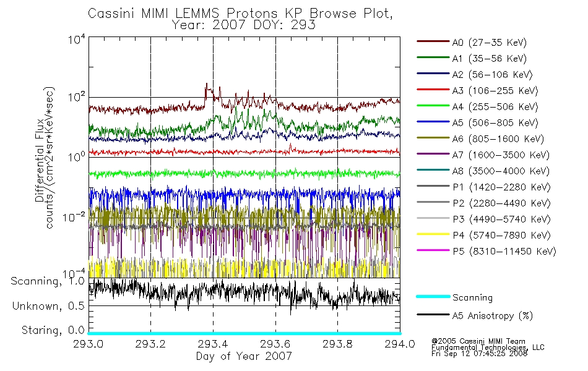Click the blue A5 legend line

point(433,122)
